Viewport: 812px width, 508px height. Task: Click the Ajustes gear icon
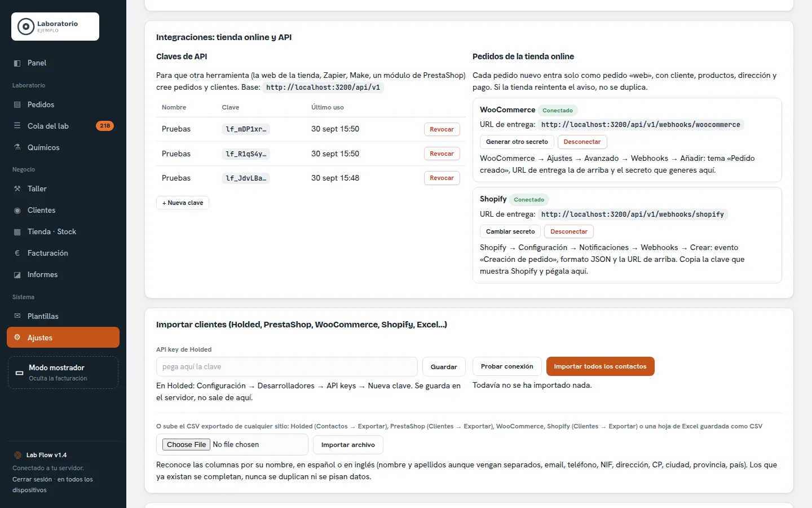17,338
